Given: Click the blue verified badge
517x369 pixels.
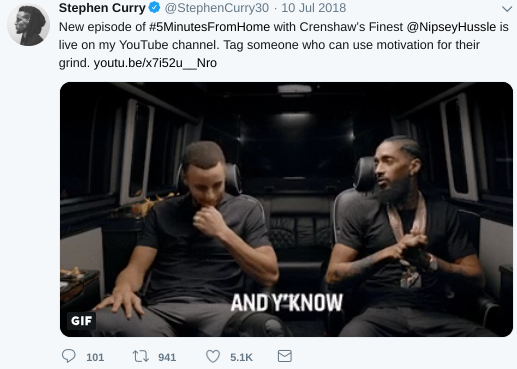Looking at the screenshot, I should point(154,7).
